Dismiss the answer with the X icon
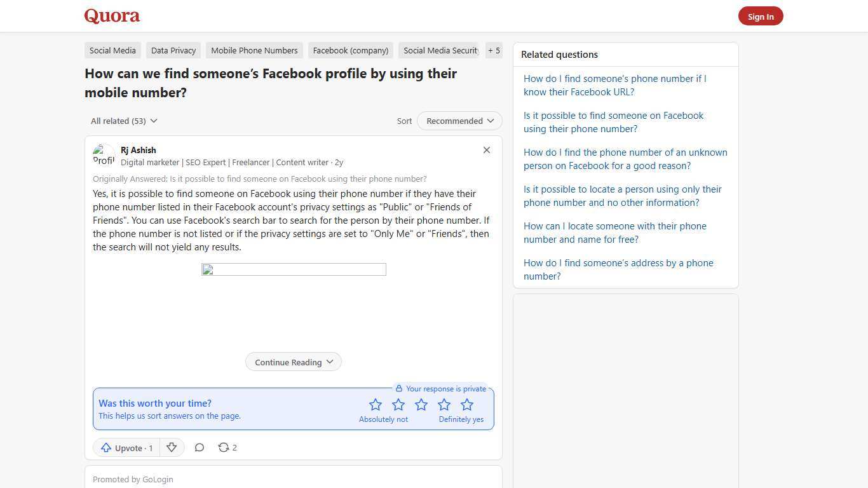Screen dimensions: 868x488 [486, 150]
